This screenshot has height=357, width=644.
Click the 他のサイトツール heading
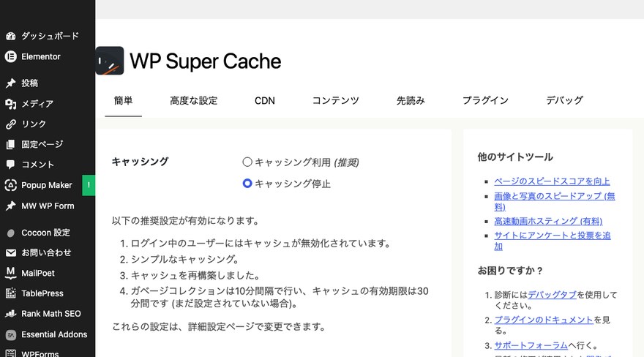point(515,157)
